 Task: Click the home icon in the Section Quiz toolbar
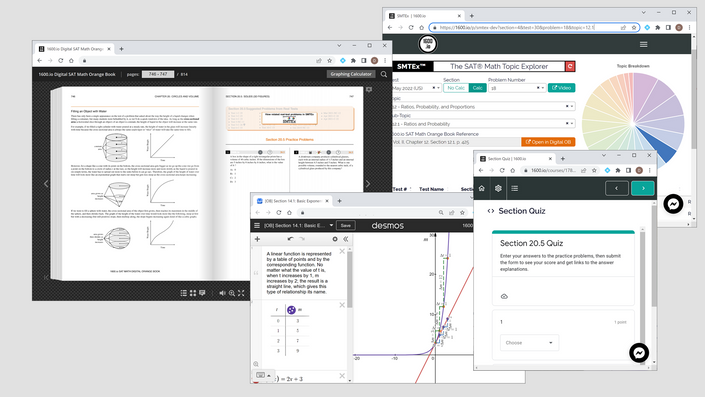tap(482, 188)
